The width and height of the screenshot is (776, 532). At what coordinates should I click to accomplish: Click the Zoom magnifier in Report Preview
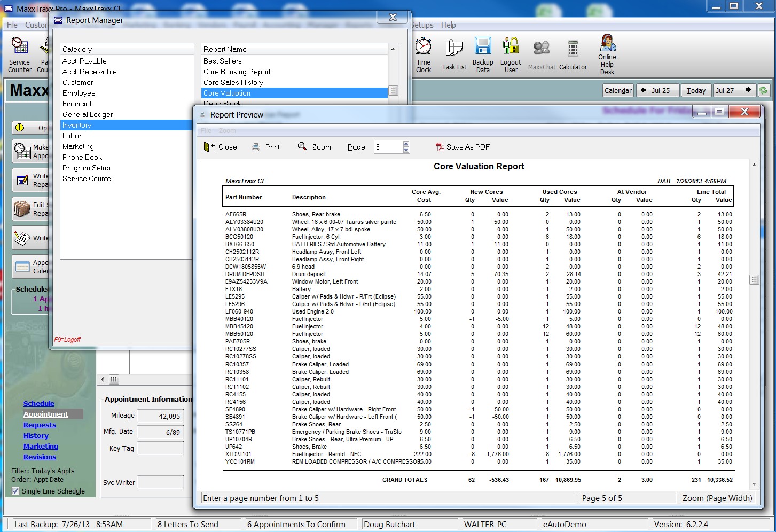pyautogui.click(x=302, y=146)
